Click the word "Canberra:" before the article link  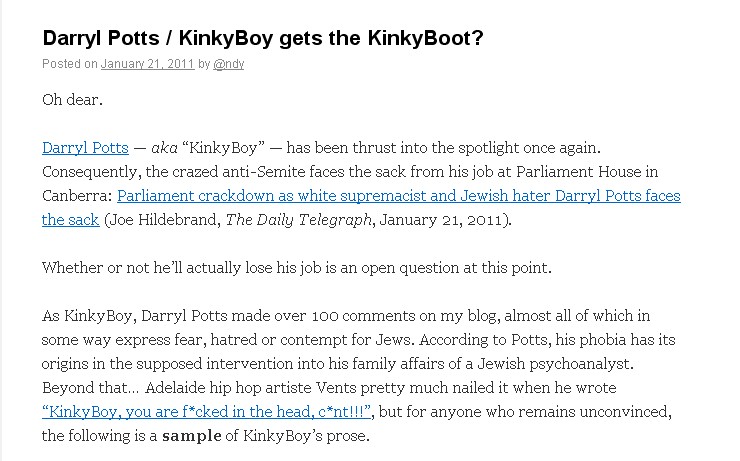(77, 196)
